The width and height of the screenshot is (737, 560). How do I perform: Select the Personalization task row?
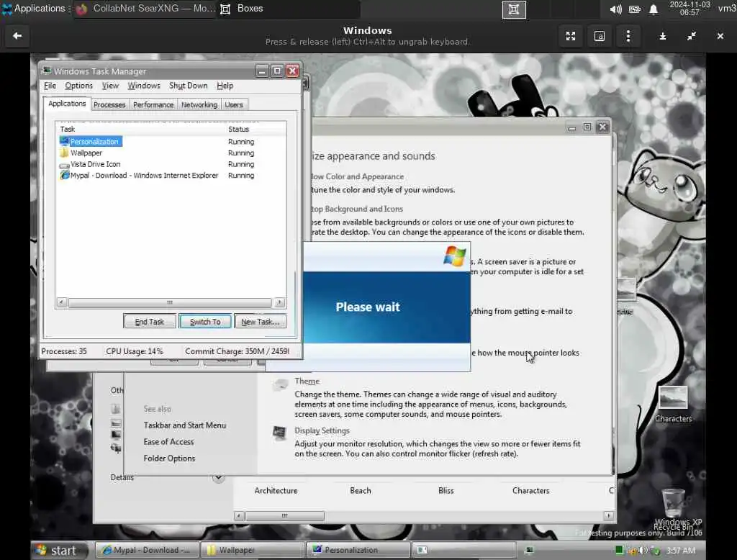[170, 142]
